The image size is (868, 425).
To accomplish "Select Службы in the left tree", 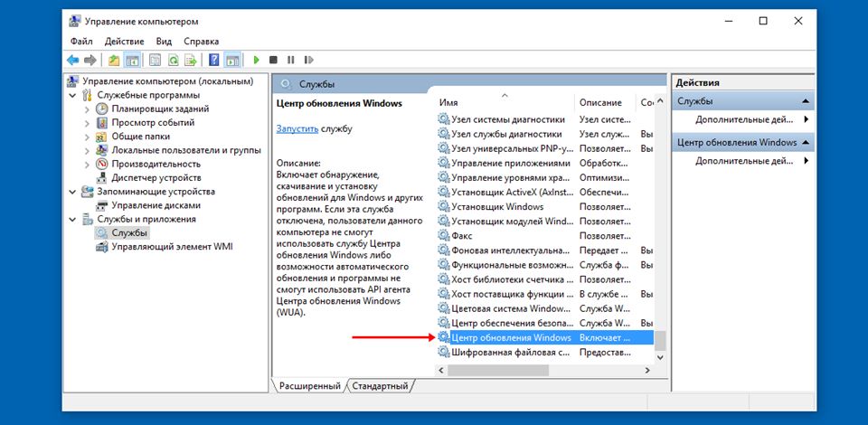I will tap(129, 233).
